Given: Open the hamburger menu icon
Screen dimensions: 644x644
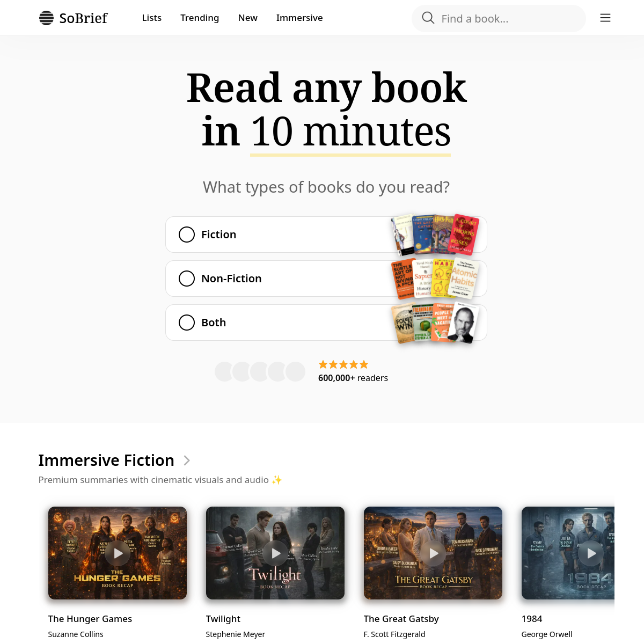Looking at the screenshot, I should 605,18.
